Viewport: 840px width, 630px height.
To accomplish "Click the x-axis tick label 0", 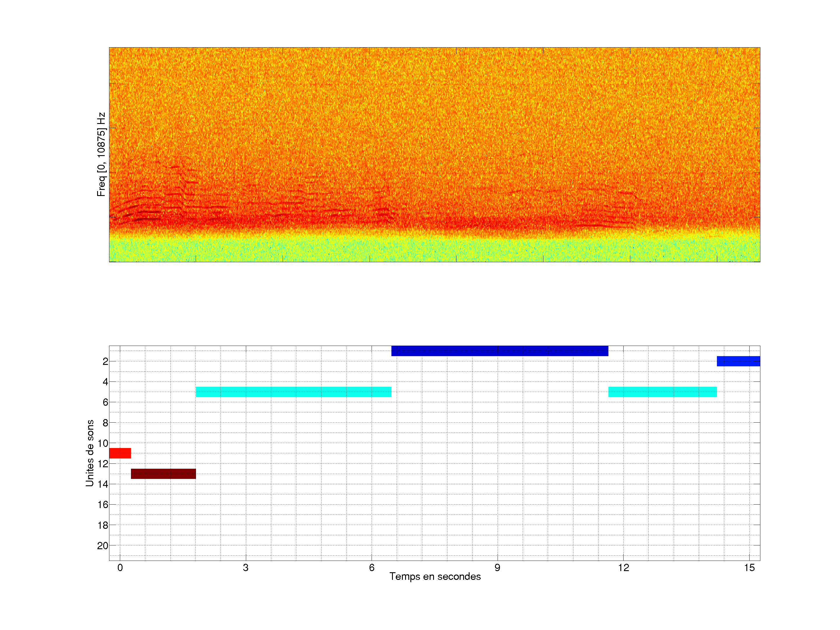I will click(x=120, y=568).
